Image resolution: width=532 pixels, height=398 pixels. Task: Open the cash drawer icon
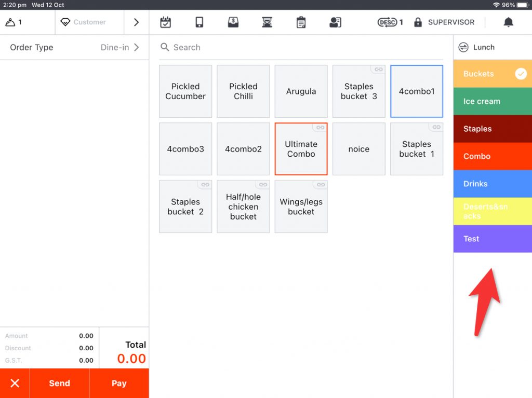pyautogui.click(x=233, y=22)
